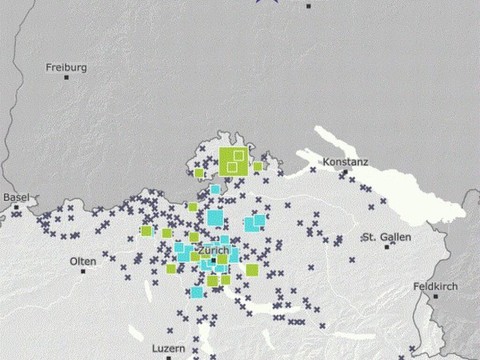Select the black city marker below Zürich label

(214, 260)
